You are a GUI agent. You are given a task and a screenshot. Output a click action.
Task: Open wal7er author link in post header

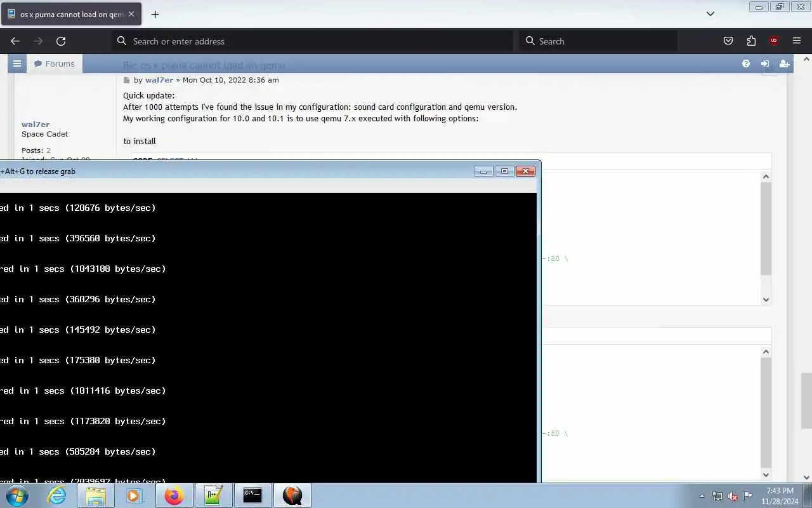point(159,80)
